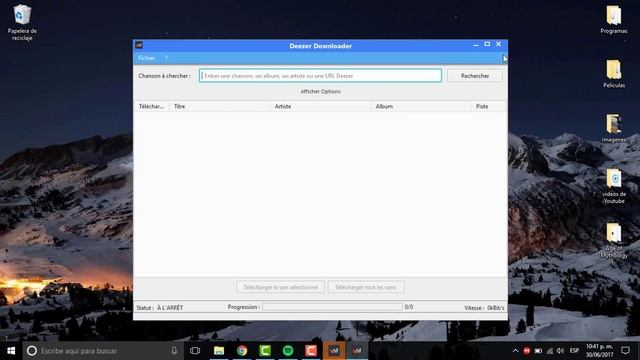Image resolution: width=640 pixels, height=360 pixels.
Task: Select the Age of Mythology desktop icon
Action: click(x=613, y=240)
